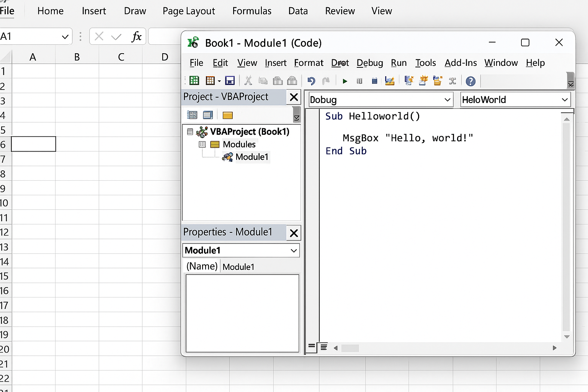588x392 pixels.
Task: Open the VBA editor Edit menu
Action: tap(220, 63)
